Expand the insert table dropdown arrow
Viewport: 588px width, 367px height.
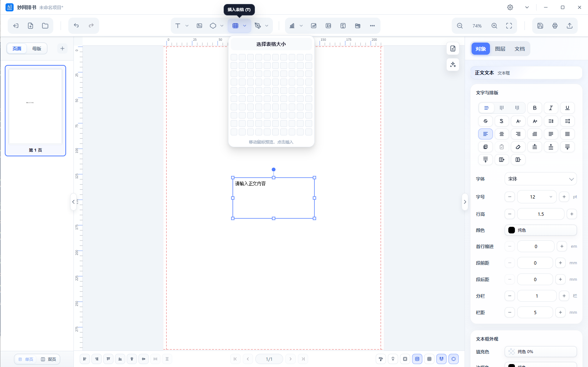[x=245, y=26]
